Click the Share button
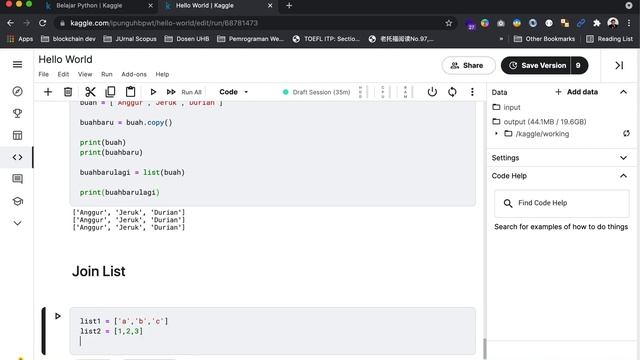This screenshot has height=360, width=640. [x=468, y=65]
